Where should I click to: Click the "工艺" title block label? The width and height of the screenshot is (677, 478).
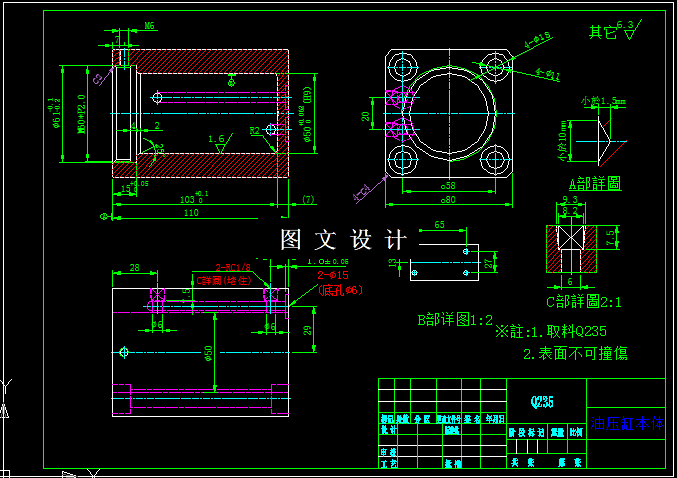[388, 463]
